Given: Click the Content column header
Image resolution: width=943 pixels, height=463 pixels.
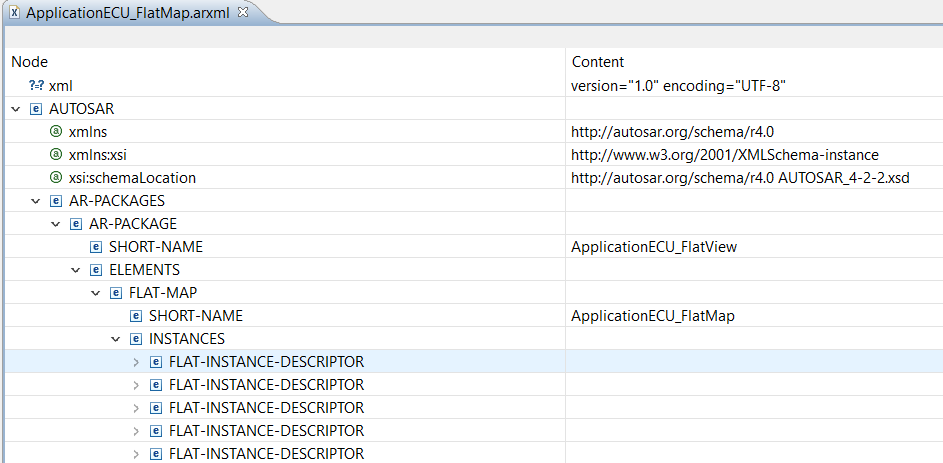Looking at the screenshot, I should tap(598, 61).
